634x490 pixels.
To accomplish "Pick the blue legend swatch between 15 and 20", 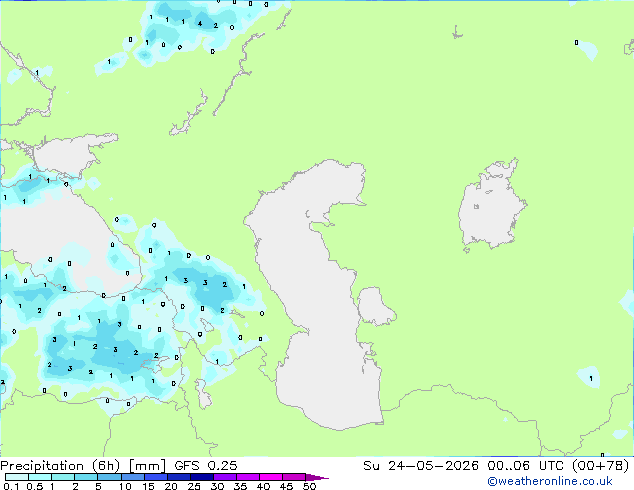I will point(156,477).
